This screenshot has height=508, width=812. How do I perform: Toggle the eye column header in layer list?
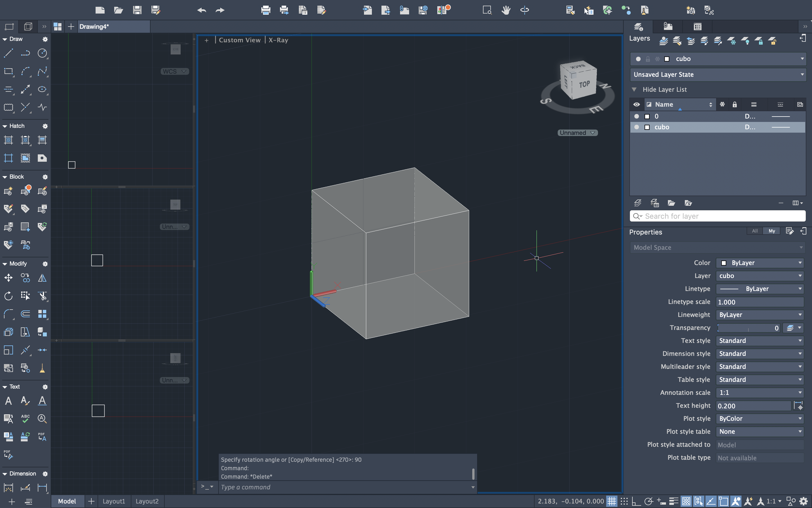coord(637,104)
